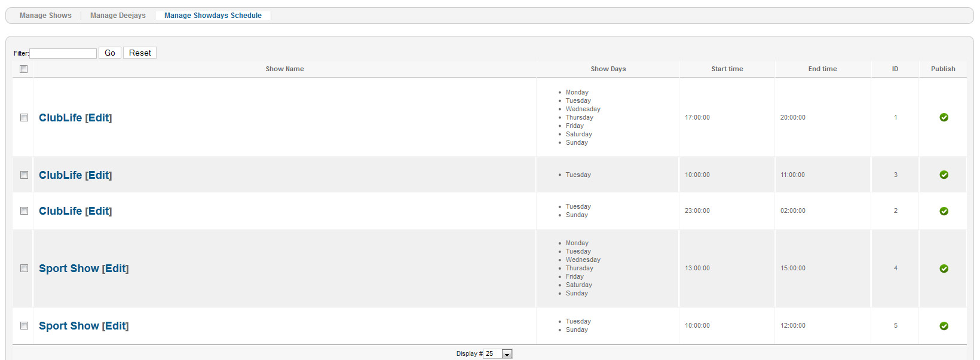Click Show Days column header
Image resolution: width=980 pixels, height=360 pixels.
608,69
